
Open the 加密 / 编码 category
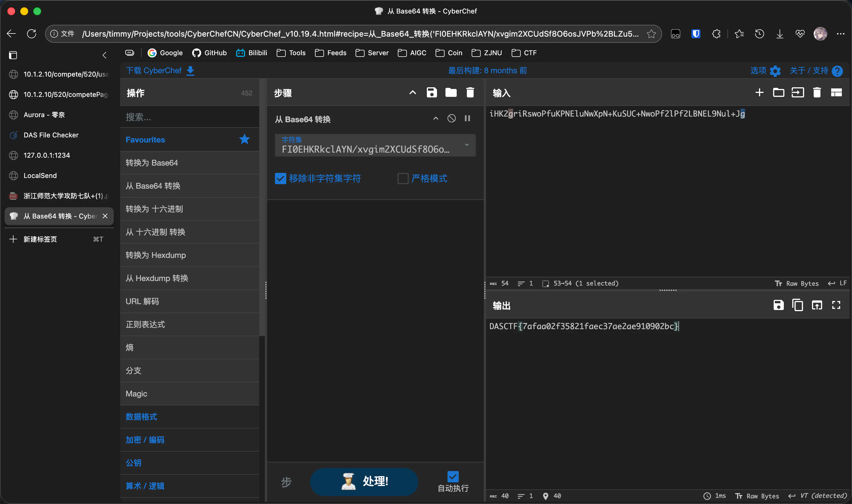(145, 440)
